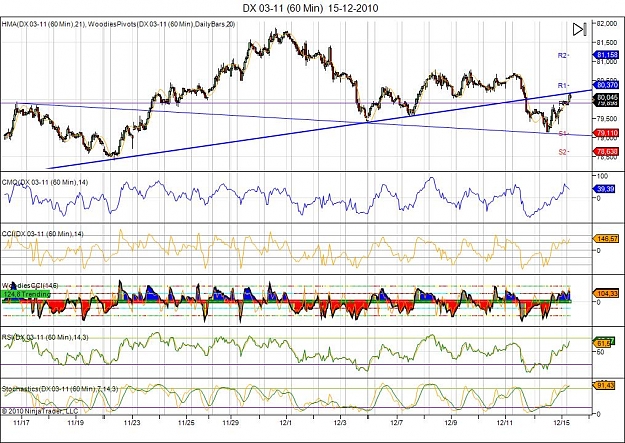Viewport: 625px width, 443px height.
Task: Select the Stochastics indicator panel label
Action: (x=60, y=388)
